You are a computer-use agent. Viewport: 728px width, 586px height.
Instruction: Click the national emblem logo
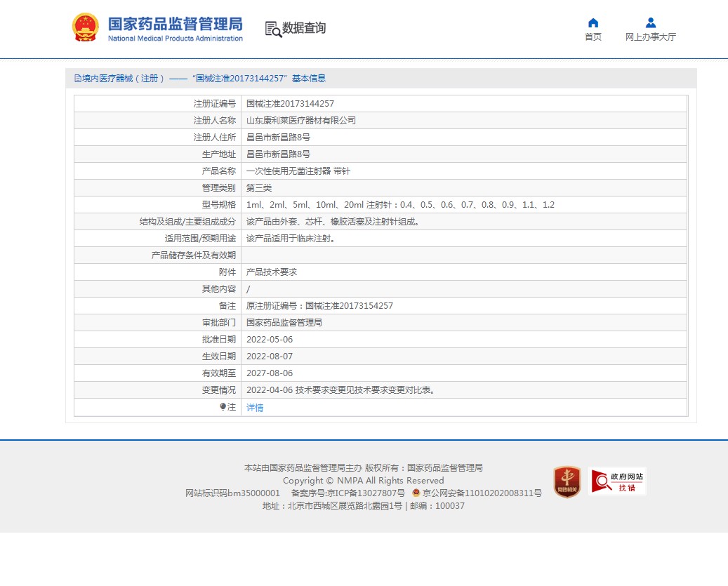click(x=86, y=27)
